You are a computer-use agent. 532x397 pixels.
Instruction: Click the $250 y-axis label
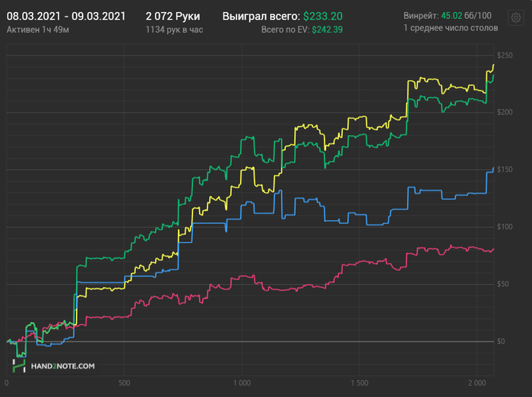point(505,55)
